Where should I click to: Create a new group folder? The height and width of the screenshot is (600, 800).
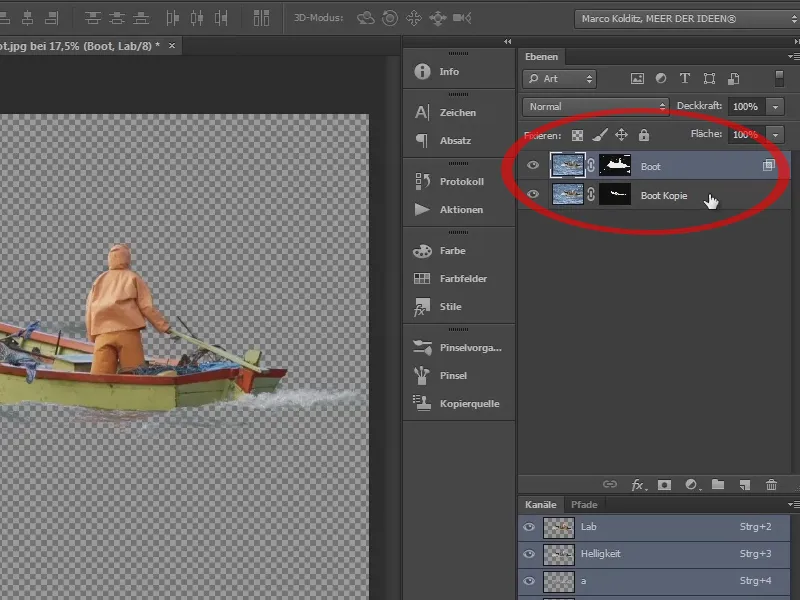click(718, 484)
